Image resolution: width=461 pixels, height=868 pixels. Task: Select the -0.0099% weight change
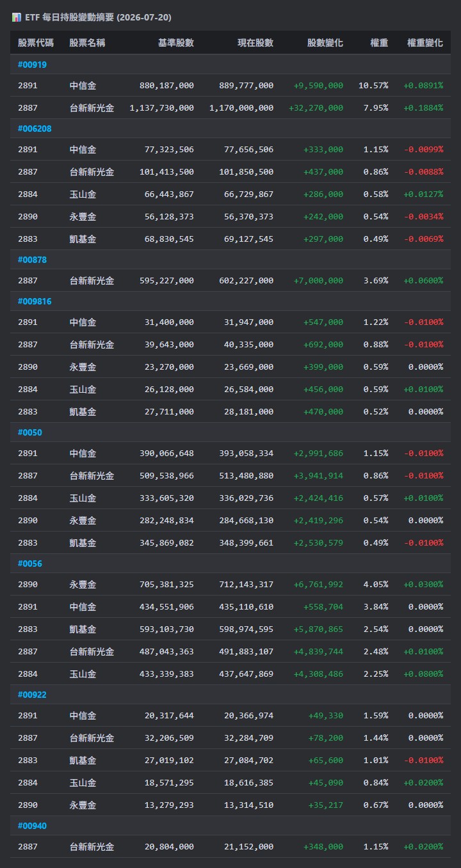(x=423, y=149)
